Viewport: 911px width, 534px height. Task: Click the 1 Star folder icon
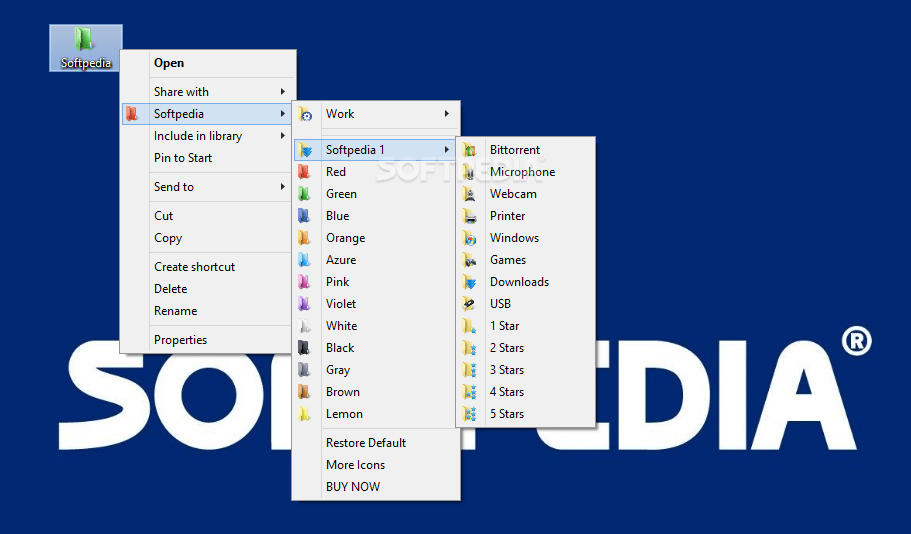[x=469, y=326]
